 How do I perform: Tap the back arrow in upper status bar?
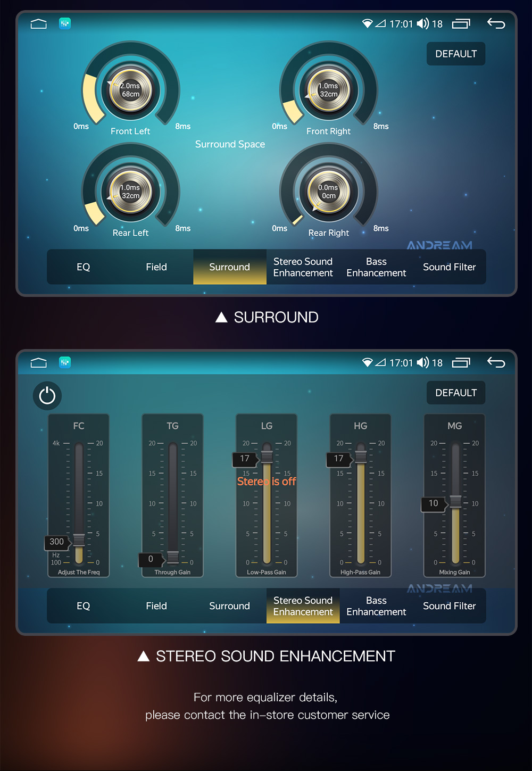coord(496,23)
